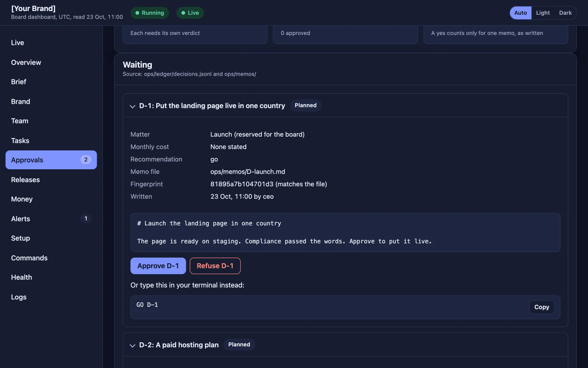Viewport: 588px width, 368px height.
Task: Click the Recommendation value 'go'
Action: tap(214, 159)
